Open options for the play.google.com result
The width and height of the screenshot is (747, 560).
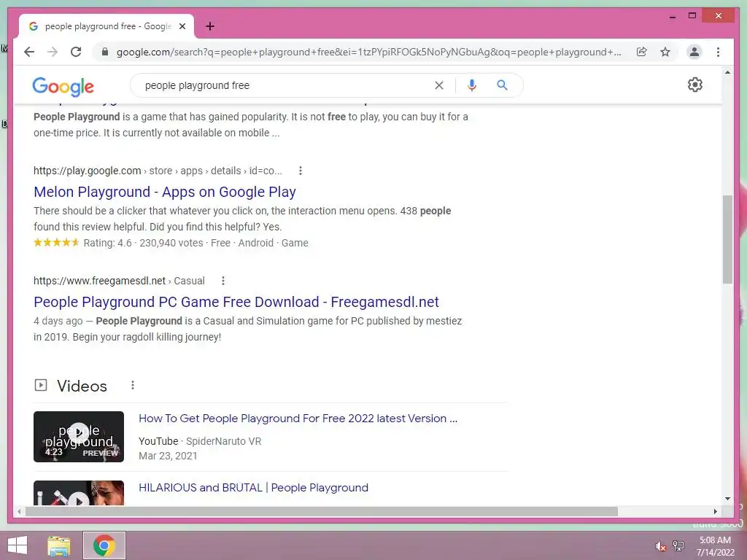(300, 171)
